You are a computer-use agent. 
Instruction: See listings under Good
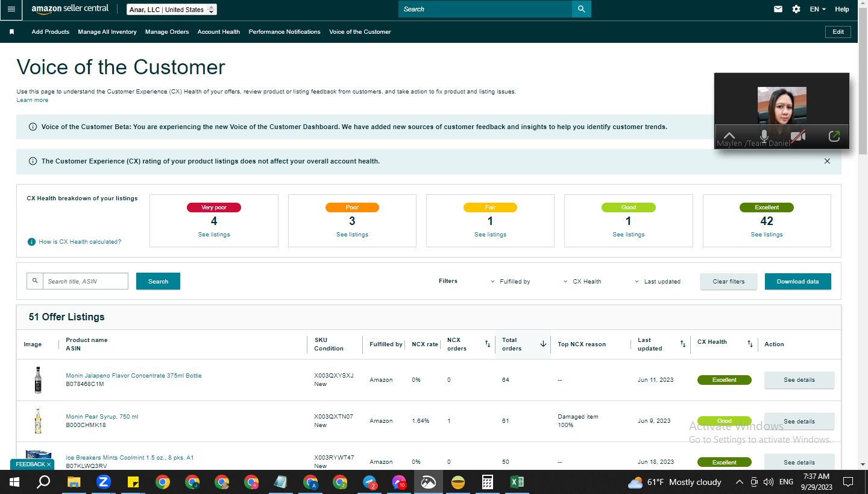point(629,235)
